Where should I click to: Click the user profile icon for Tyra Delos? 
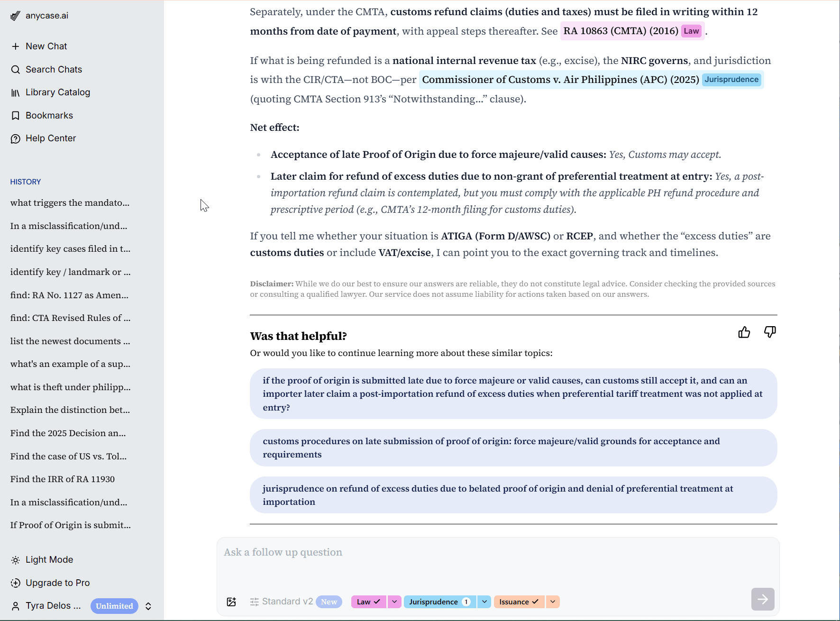pos(16,606)
